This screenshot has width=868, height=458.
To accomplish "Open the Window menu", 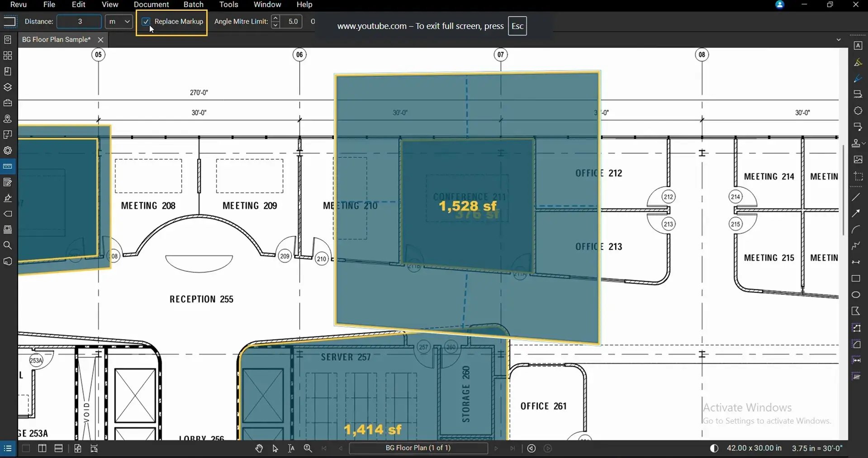I will click(x=267, y=5).
